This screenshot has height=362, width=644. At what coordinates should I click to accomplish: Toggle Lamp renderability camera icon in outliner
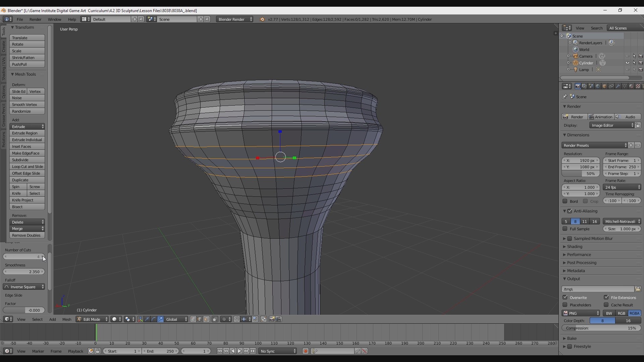coord(641,70)
